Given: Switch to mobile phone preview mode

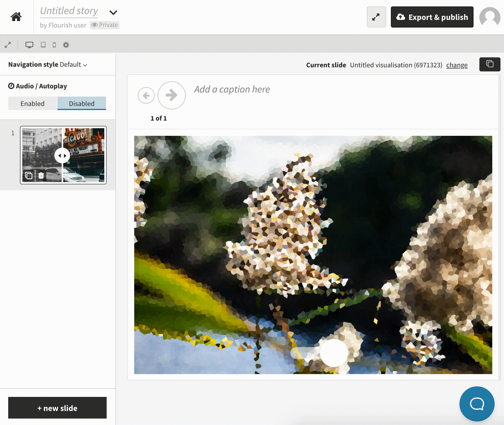Looking at the screenshot, I should 54,45.
